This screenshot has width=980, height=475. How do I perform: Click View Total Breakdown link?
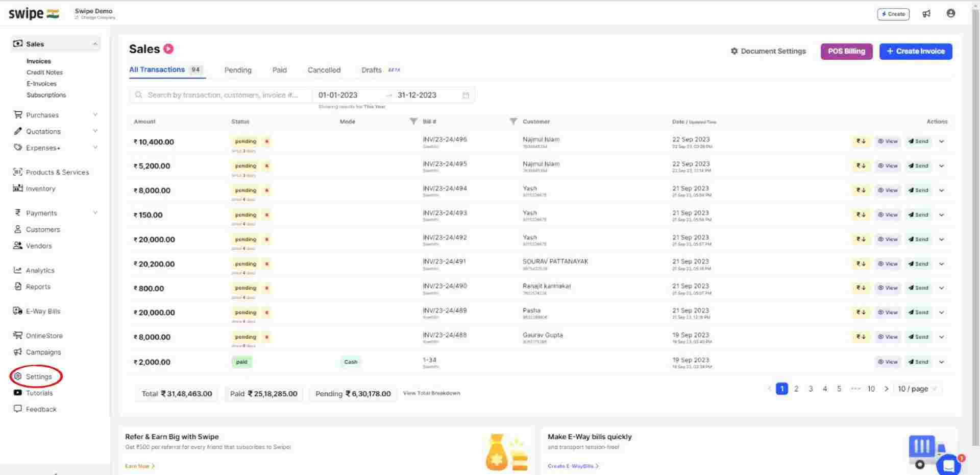pyautogui.click(x=432, y=393)
